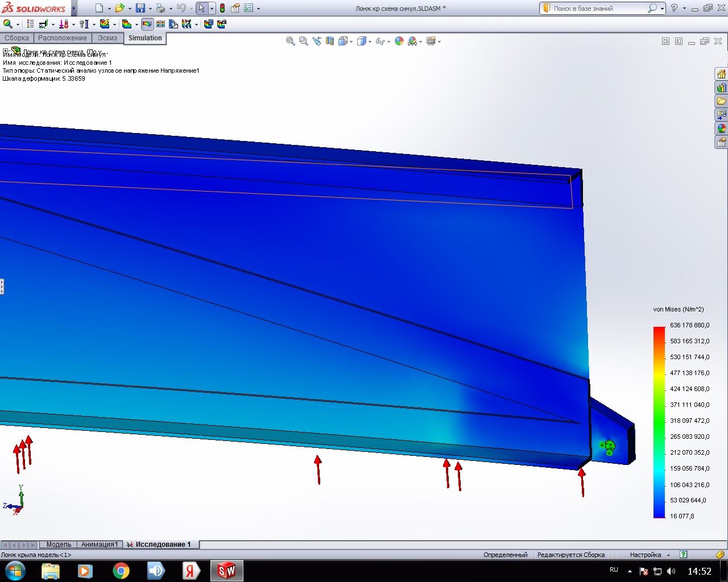Screen dimensions: 728x582
Task: Open the Study Advisor magnifier icon
Action: 8,24
